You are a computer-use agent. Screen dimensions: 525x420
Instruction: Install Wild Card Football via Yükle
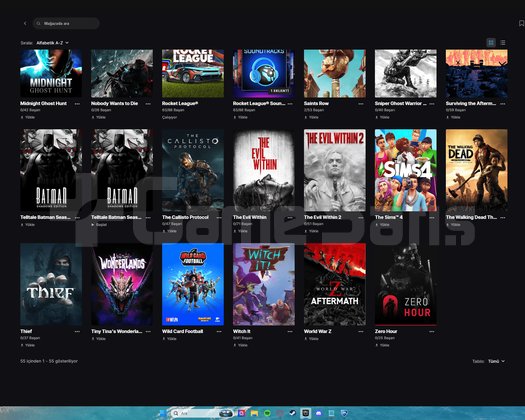coord(169,339)
